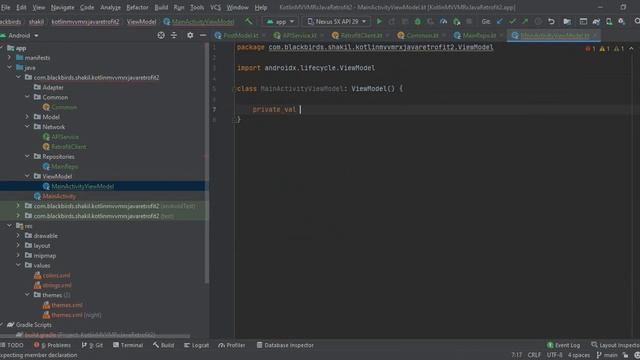Open the Event Log
This screenshot has width=640, height=360.
(563, 345)
